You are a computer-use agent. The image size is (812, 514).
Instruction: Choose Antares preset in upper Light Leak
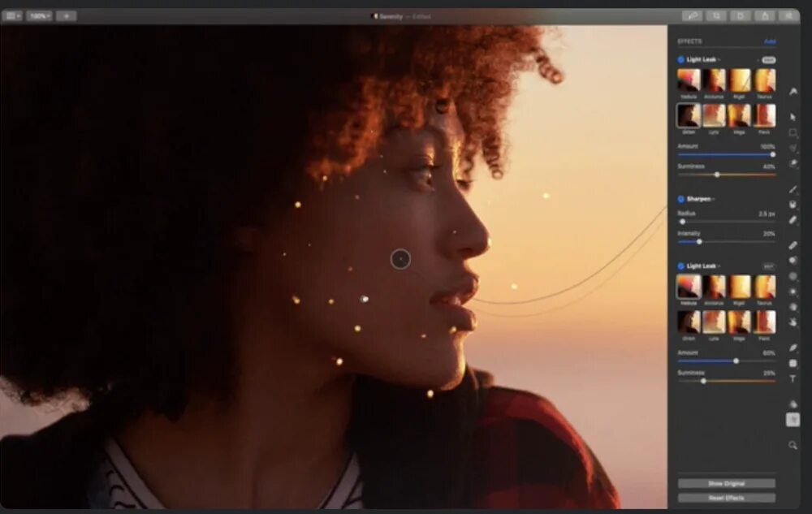pos(714,80)
